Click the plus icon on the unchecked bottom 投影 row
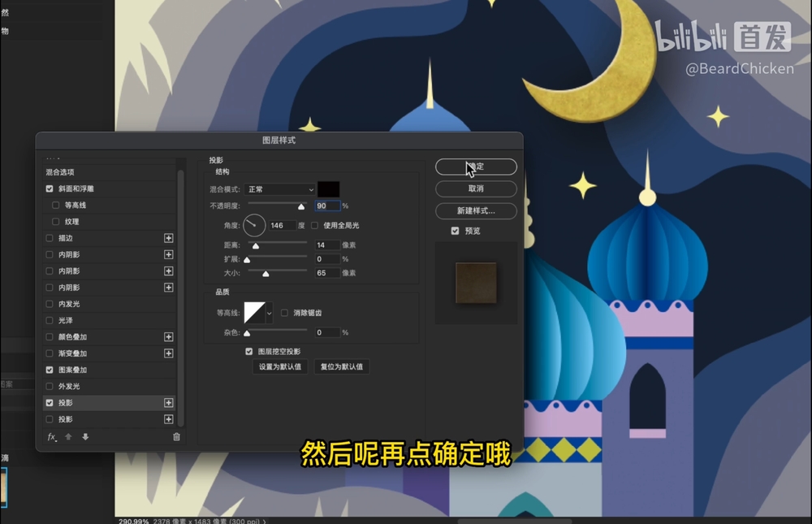 pyautogui.click(x=168, y=419)
